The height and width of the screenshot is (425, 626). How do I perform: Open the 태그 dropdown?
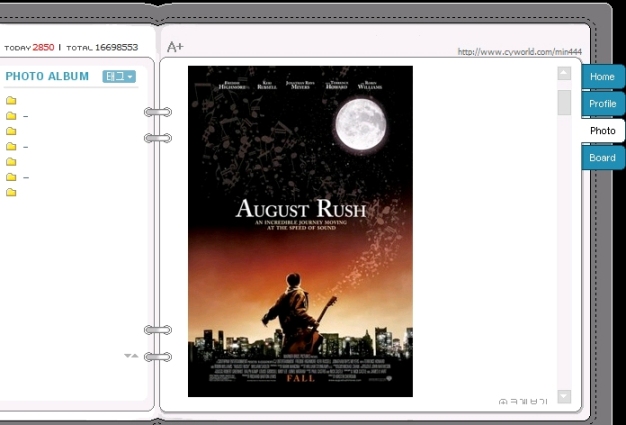[119, 76]
